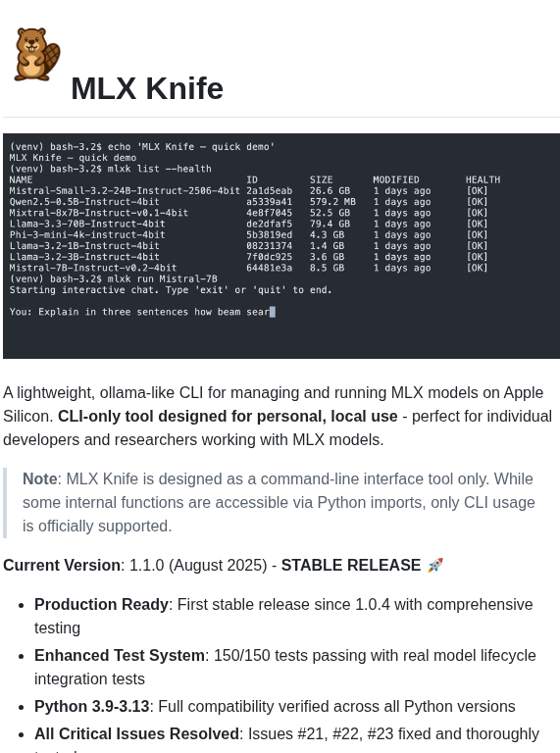Click the 'Python 3.9-3.13' bullet item
This screenshot has width=560, height=753.
click(x=275, y=706)
